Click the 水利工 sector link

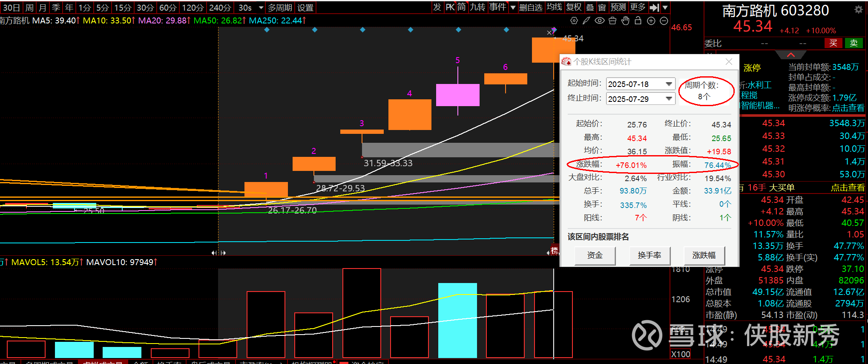759,85
